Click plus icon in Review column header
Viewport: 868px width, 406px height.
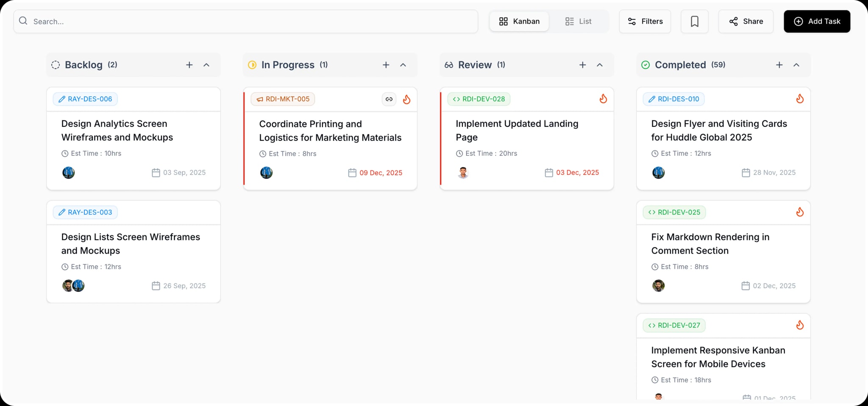coord(582,65)
